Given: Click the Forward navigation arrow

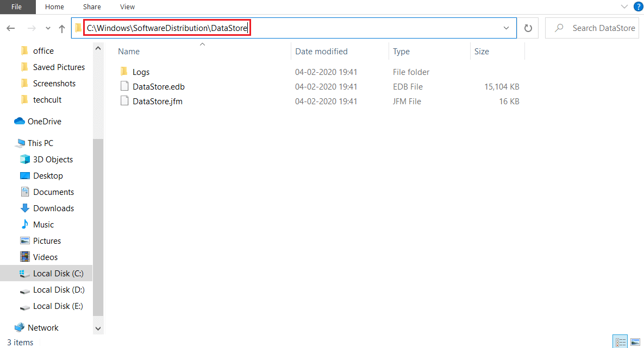Looking at the screenshot, I should click(x=31, y=28).
